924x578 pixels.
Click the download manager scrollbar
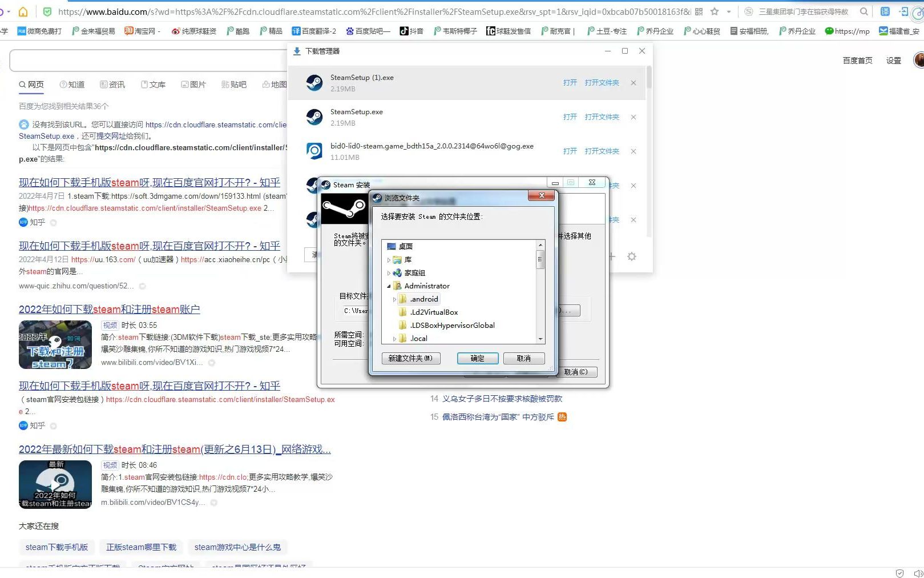click(649, 77)
